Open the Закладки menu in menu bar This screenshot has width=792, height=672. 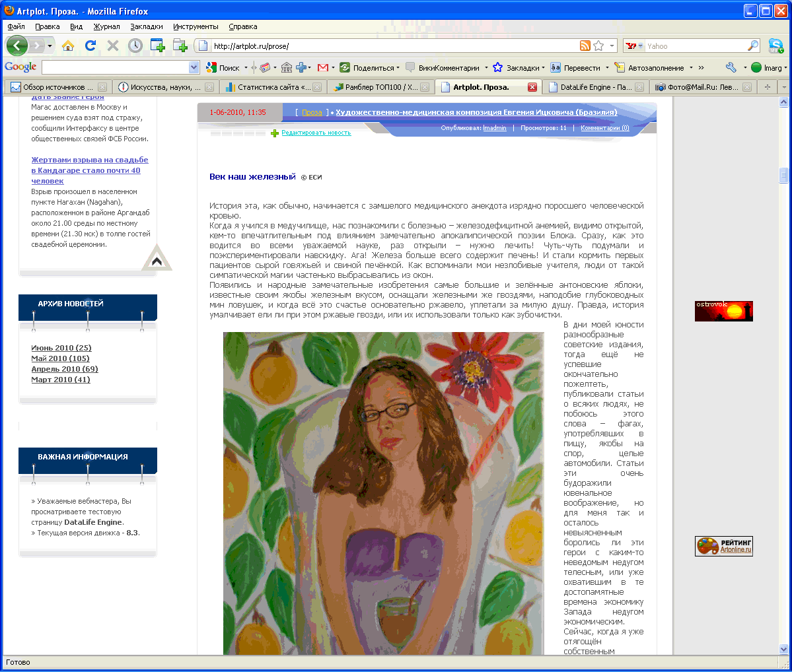tap(147, 26)
